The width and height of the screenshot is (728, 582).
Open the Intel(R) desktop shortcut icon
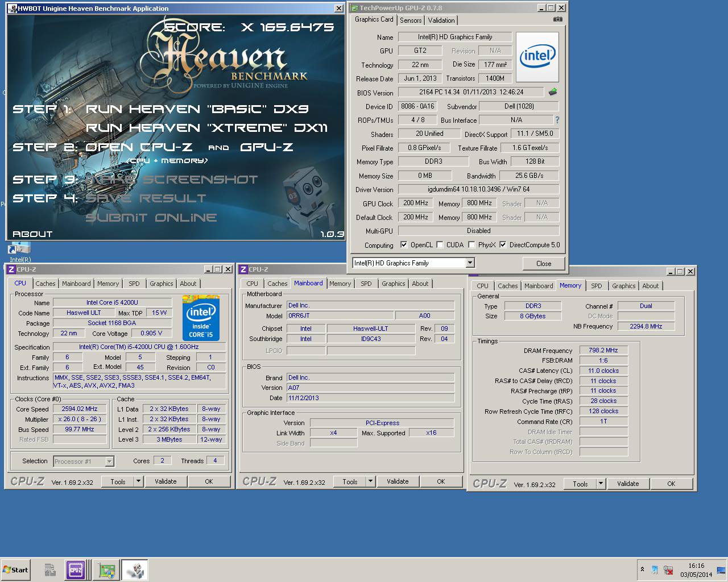pos(20,252)
